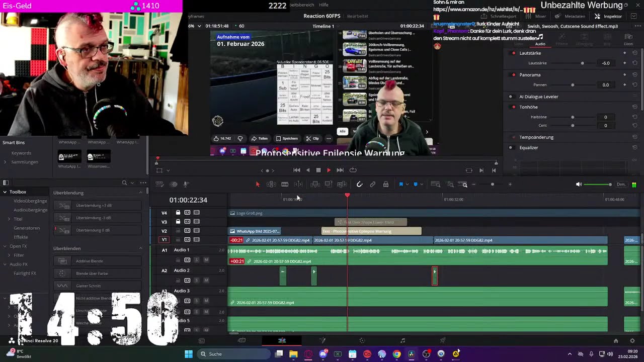Adjust the Lautstärke slider handle

(583, 63)
